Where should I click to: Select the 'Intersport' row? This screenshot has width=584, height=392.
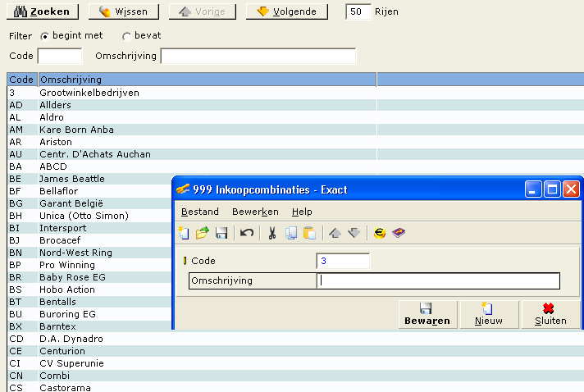coord(89,228)
